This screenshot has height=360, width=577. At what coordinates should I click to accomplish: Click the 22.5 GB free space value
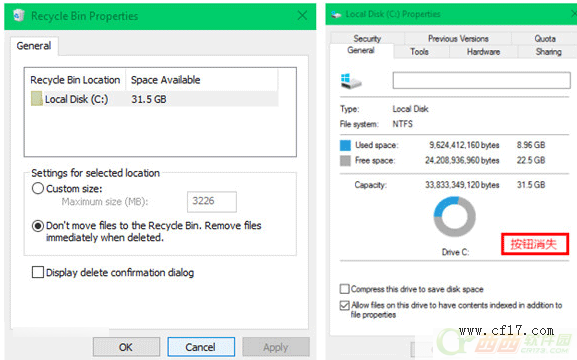531,160
